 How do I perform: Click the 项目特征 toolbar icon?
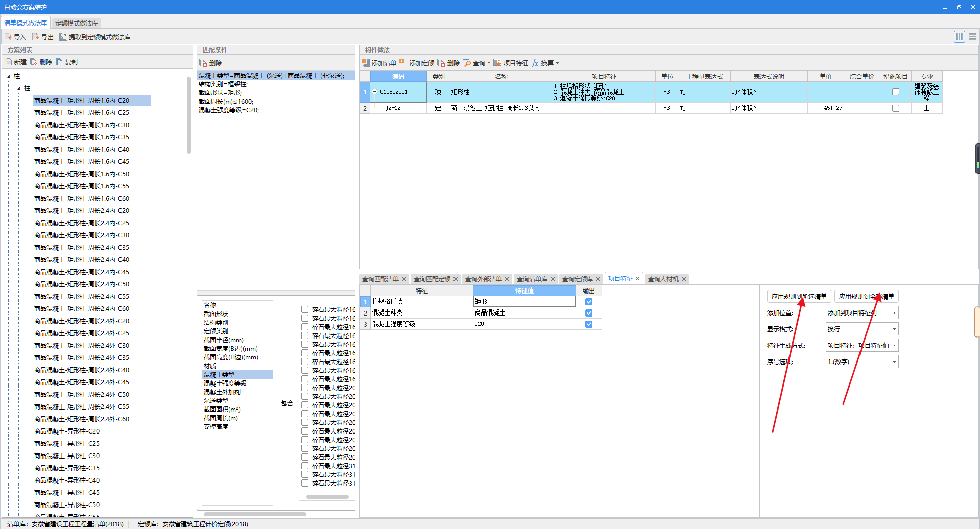tap(497, 63)
